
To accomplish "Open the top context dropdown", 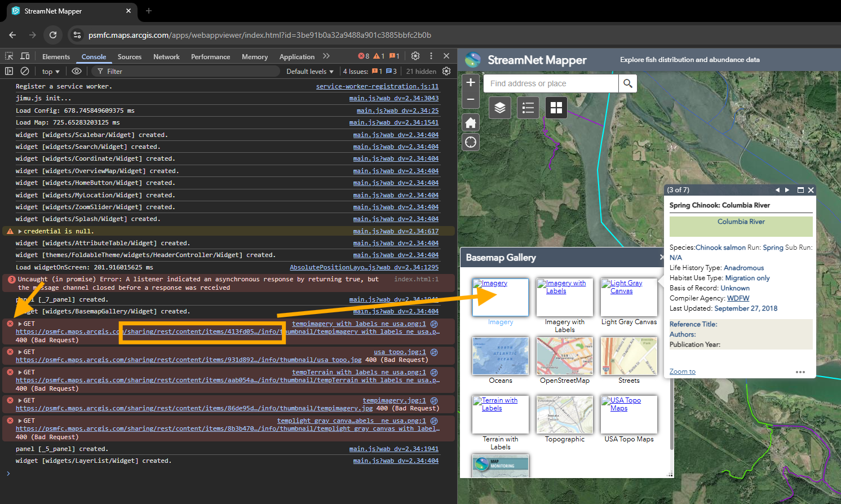I will (x=51, y=72).
